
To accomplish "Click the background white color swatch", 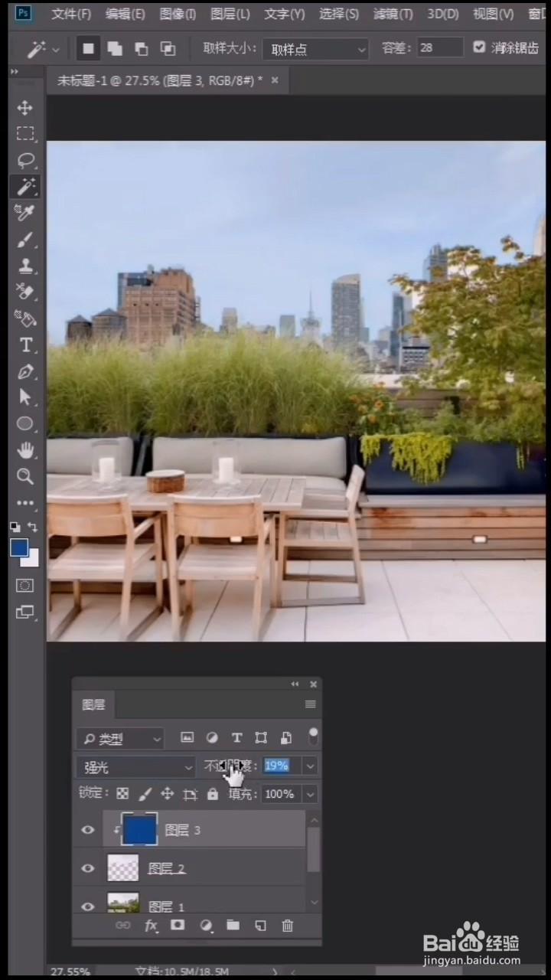I will 31,560.
